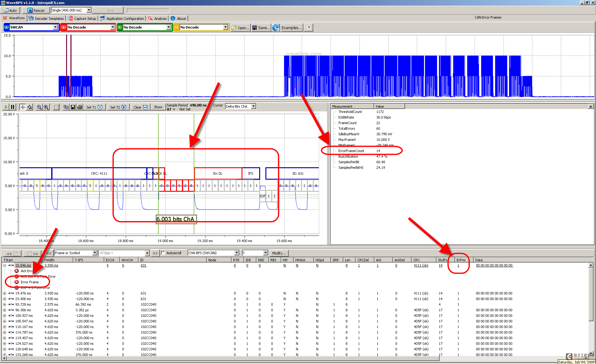This screenshot has height=364, width=596.
Task: Clear the cursors
Action: coord(140,107)
